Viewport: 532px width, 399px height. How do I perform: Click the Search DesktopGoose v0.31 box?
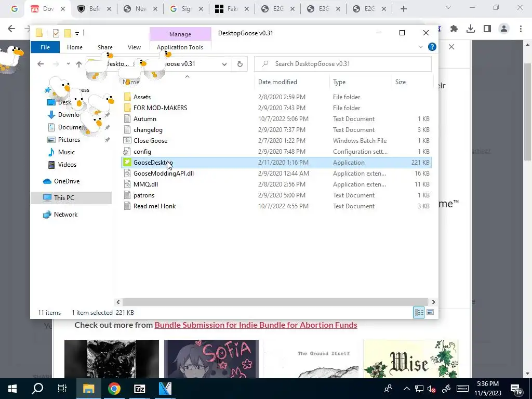coord(343,64)
